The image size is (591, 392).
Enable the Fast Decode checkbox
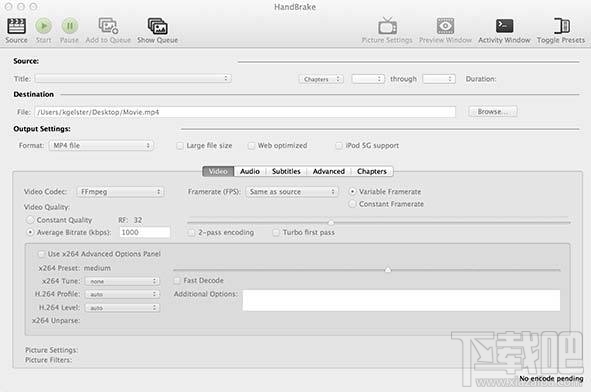[x=177, y=280]
